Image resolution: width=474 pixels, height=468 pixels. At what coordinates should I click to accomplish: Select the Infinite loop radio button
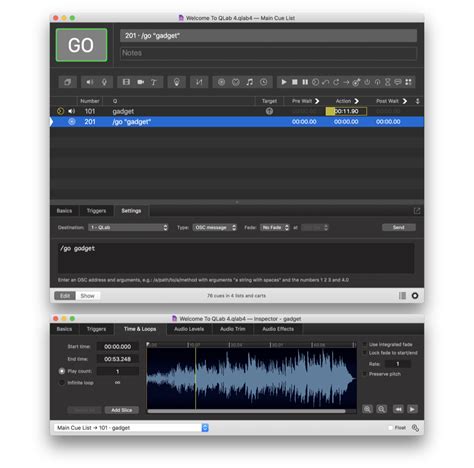[x=62, y=383]
